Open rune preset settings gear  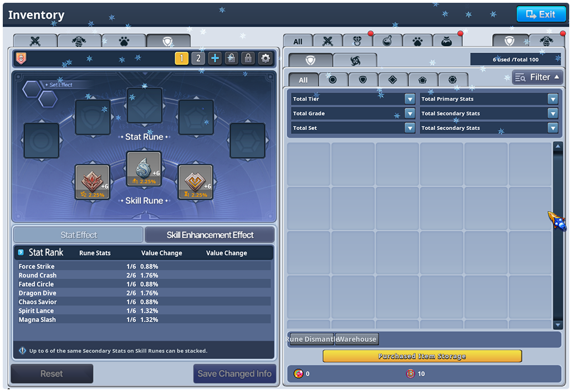pos(265,58)
